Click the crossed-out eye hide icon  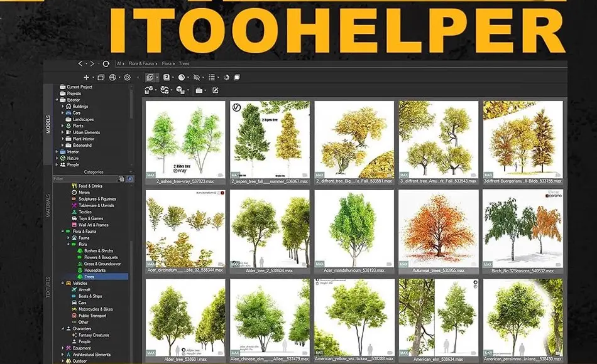click(197, 77)
